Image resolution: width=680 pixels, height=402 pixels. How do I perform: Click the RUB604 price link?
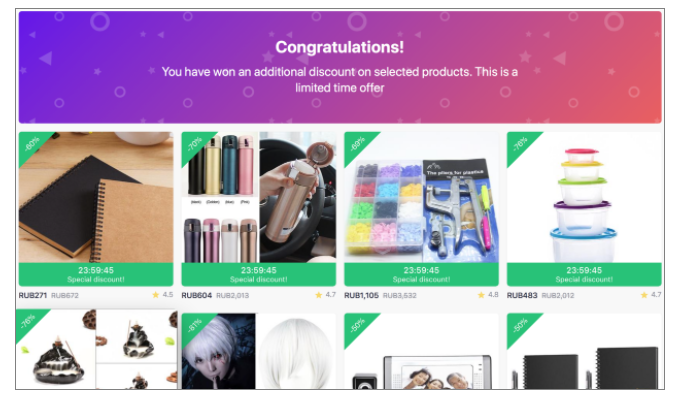pyautogui.click(x=196, y=295)
